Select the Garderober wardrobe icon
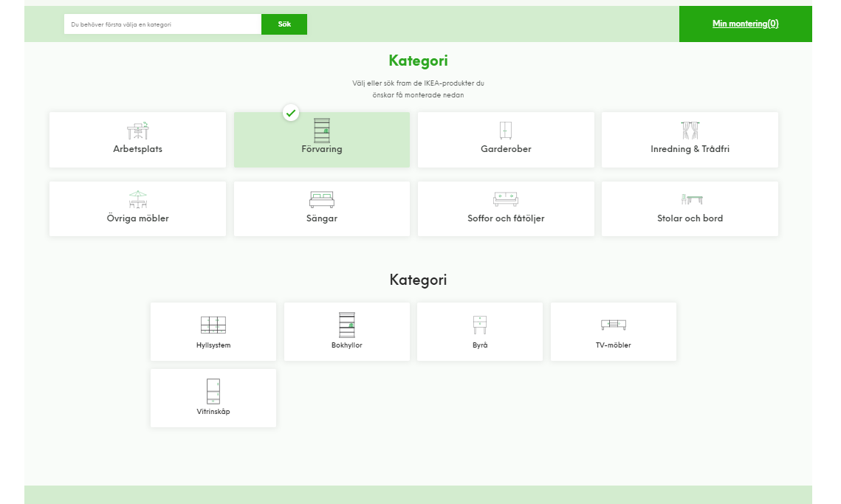This screenshot has height=504, width=841. click(x=506, y=131)
